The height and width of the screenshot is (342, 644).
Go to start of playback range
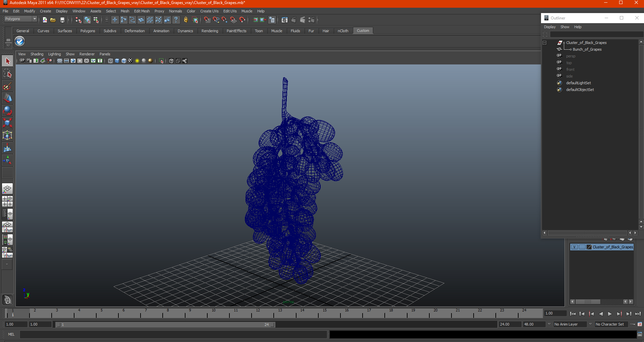(573, 314)
